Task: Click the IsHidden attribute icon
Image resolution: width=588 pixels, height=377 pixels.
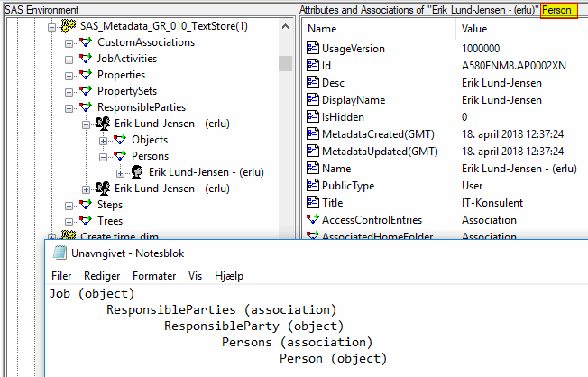Action: pos(313,117)
